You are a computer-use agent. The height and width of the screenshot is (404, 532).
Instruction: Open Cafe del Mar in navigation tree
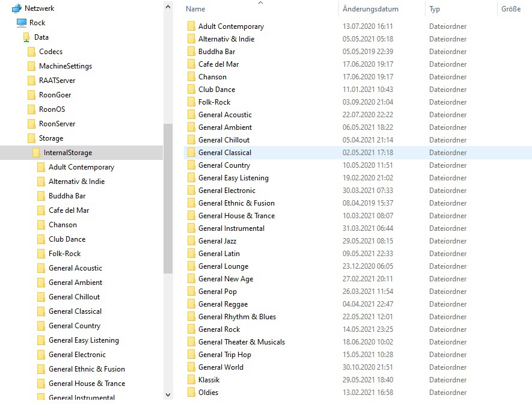[x=69, y=210]
